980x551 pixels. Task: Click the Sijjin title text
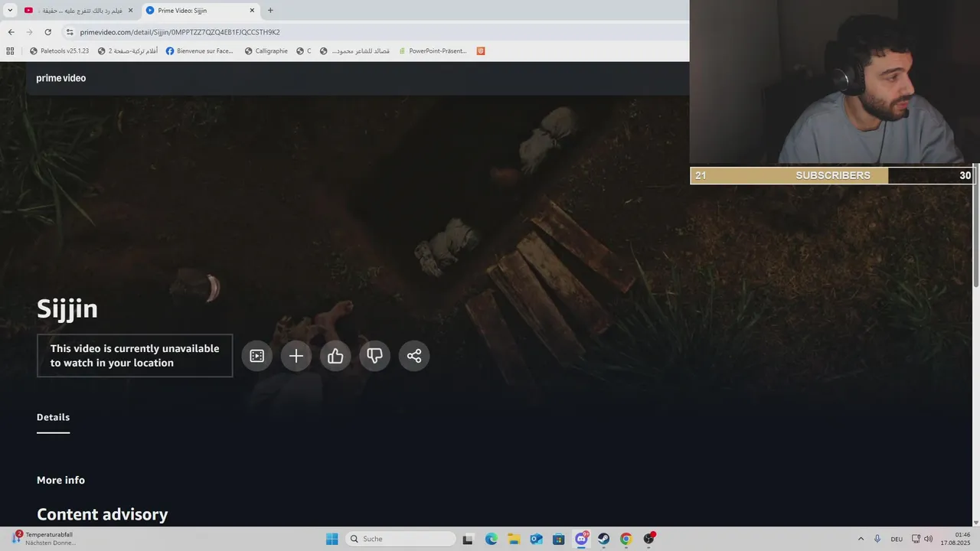[67, 308]
